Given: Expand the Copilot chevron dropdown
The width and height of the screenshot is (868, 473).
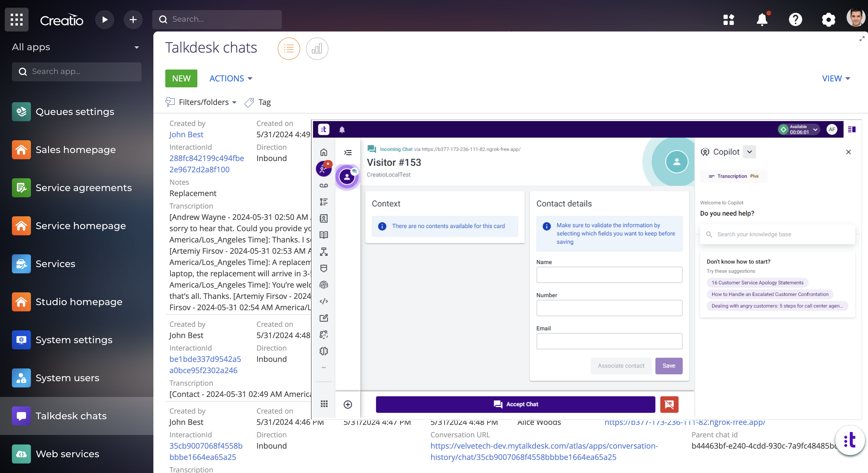Looking at the screenshot, I should point(749,152).
